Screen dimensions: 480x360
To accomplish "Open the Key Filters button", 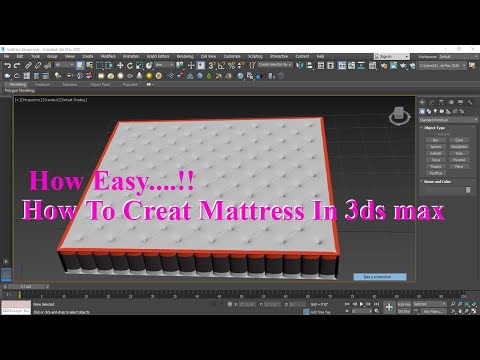I will pyautogui.click(x=434, y=311).
